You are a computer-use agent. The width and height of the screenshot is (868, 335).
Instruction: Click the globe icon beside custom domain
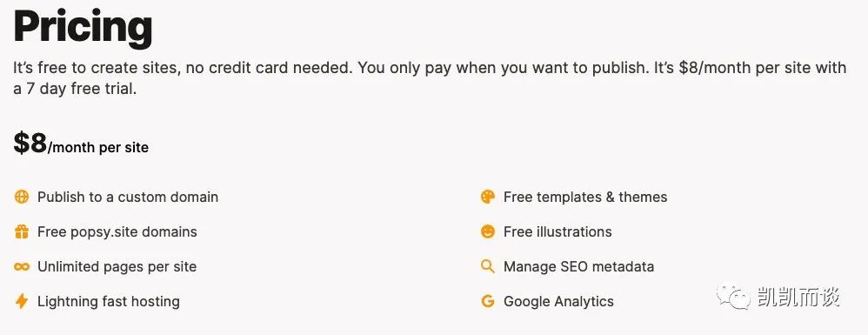click(22, 198)
